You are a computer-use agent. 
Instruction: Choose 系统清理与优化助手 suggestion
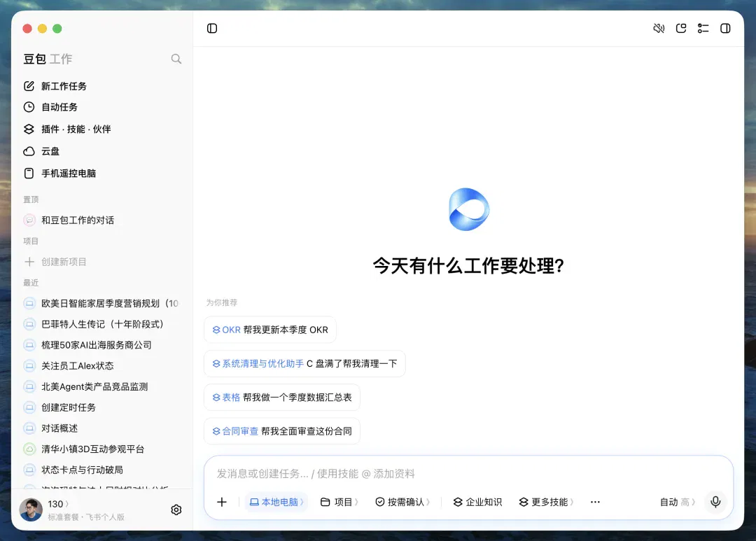tap(304, 363)
